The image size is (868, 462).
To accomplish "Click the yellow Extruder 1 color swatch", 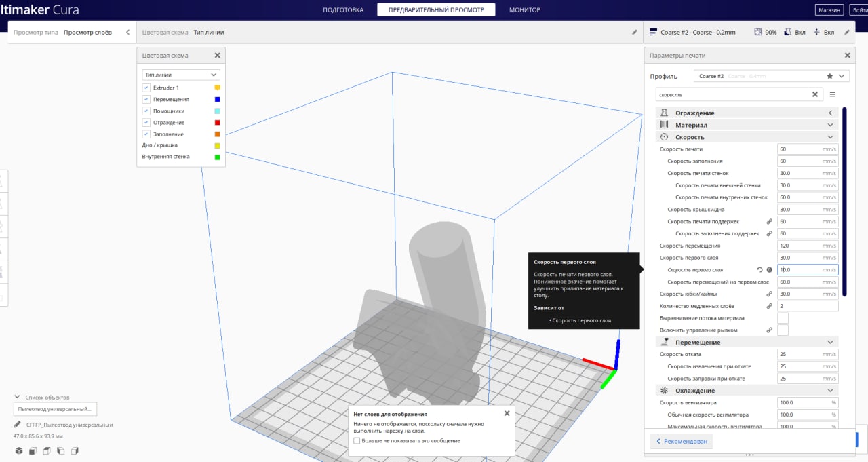I will (x=218, y=88).
